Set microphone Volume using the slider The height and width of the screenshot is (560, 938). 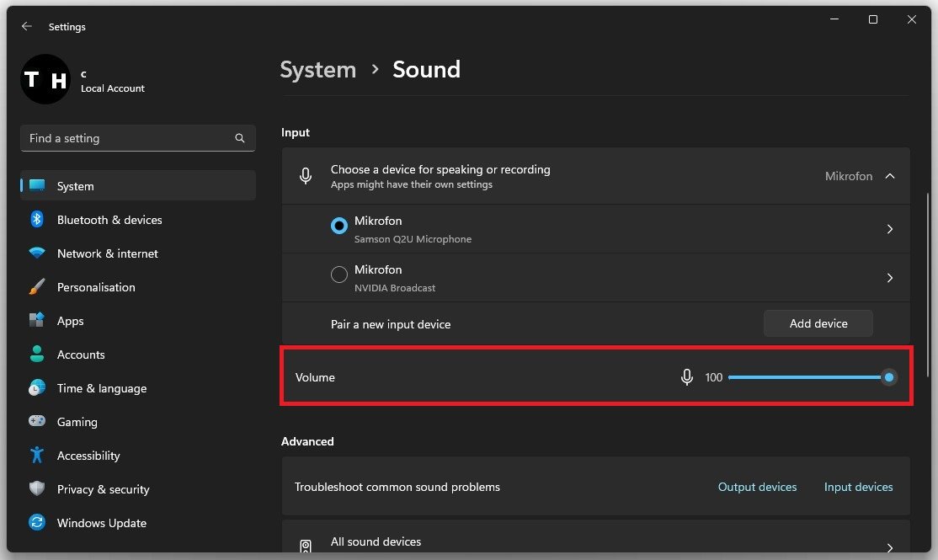[x=888, y=377]
